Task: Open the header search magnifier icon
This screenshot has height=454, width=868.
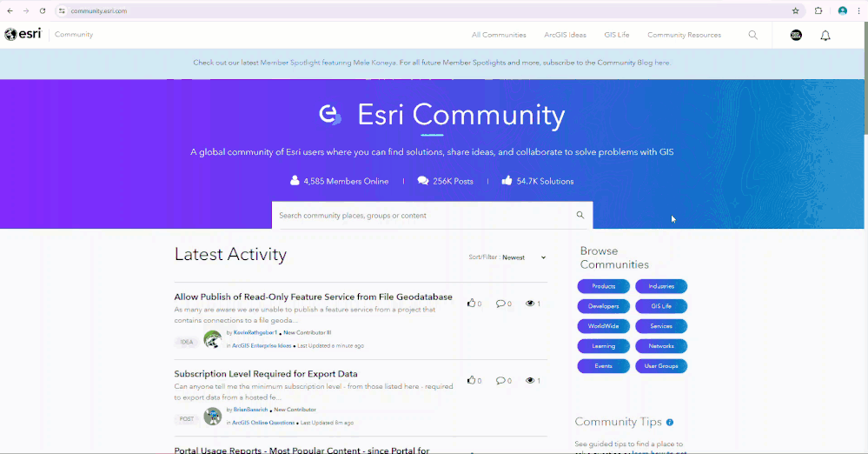Action: 752,35
